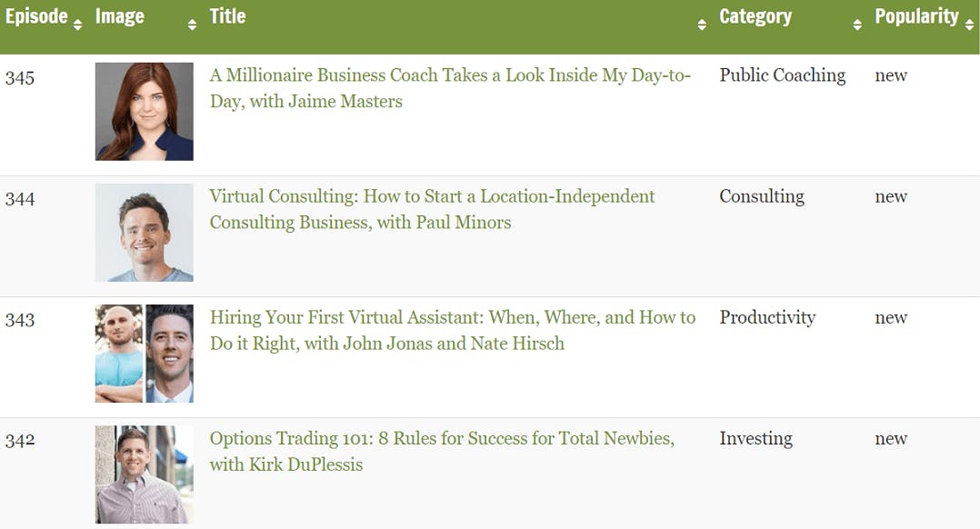This screenshot has height=529, width=980.
Task: Click Popularity column sort arrows
Action: tap(969, 25)
